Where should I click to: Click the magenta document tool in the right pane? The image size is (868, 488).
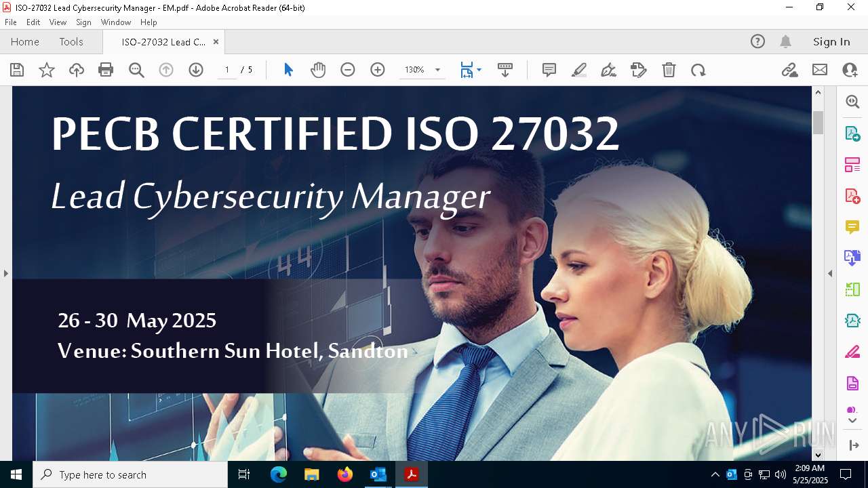click(852, 383)
